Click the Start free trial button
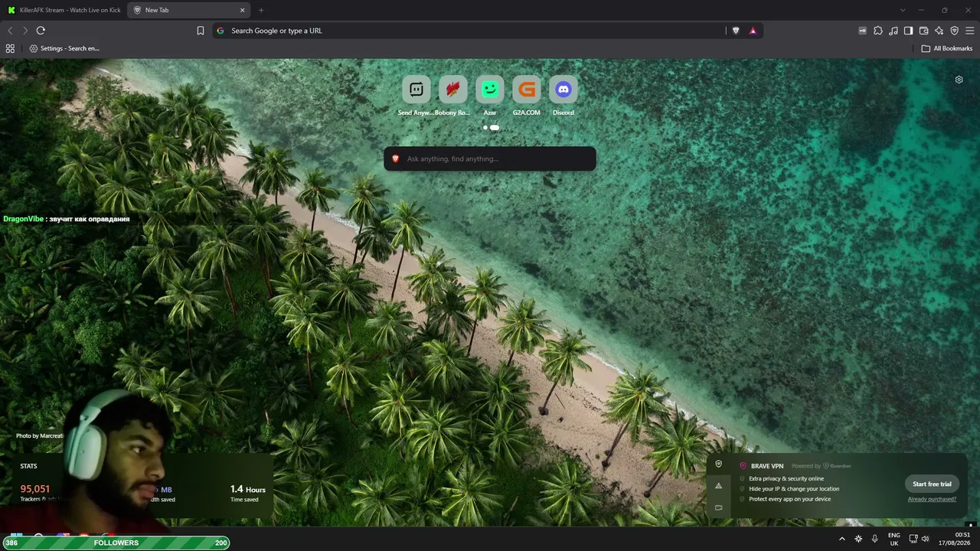The image size is (980, 551). pyautogui.click(x=932, y=484)
